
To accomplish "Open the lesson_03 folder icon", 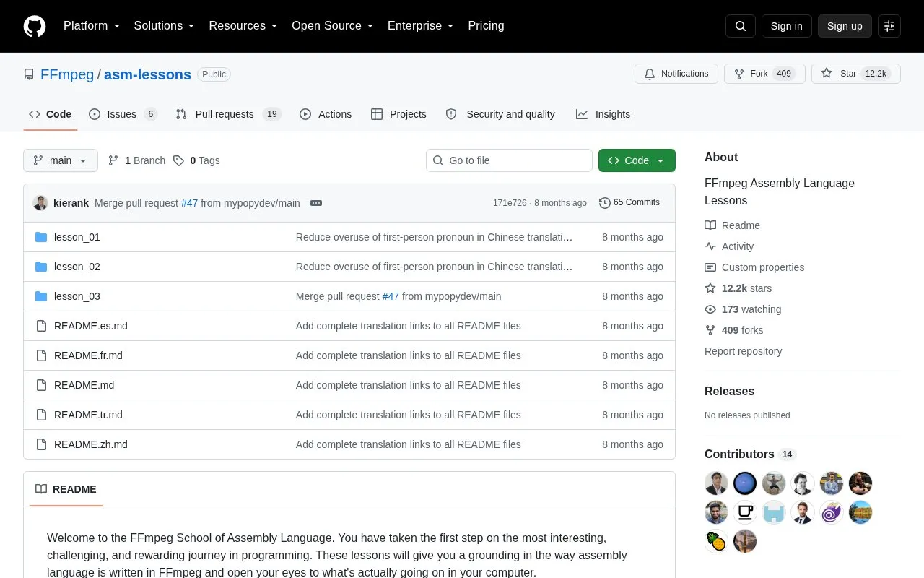I will 41,296.
